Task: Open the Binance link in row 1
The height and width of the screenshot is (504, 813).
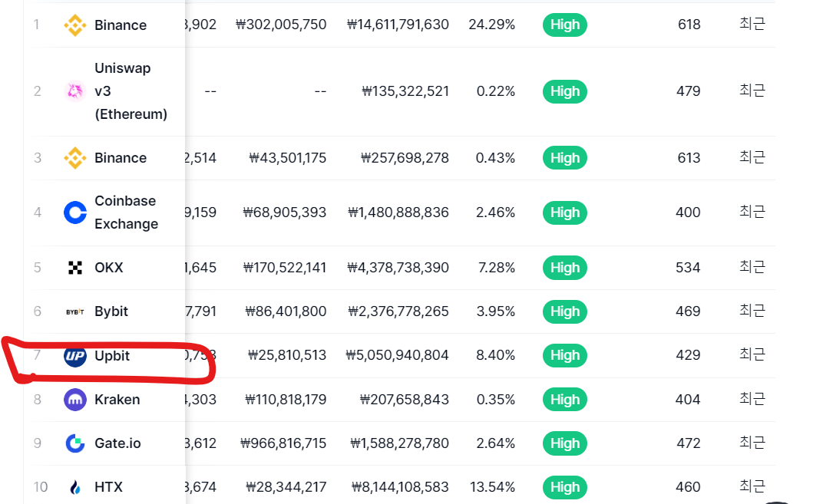Action: (121, 25)
